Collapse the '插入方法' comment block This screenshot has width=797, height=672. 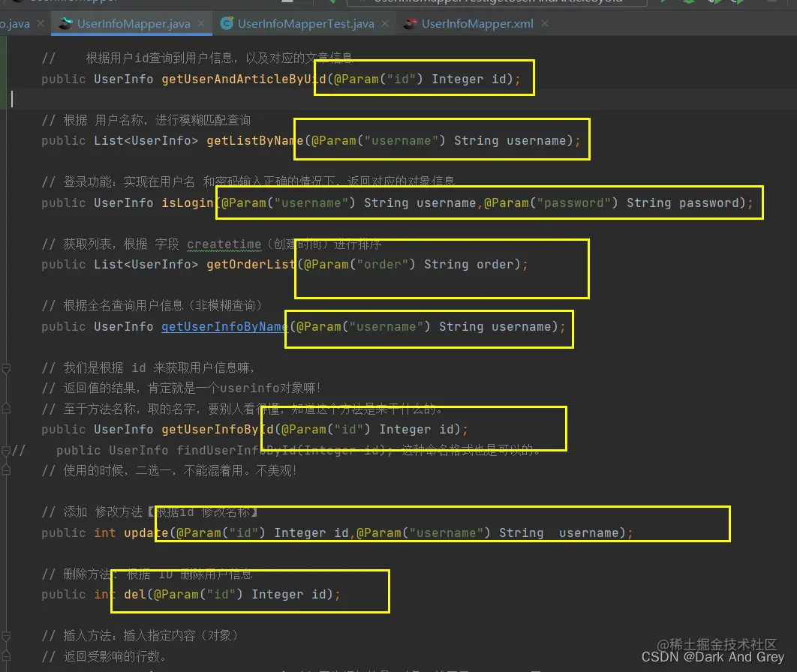click(6, 635)
